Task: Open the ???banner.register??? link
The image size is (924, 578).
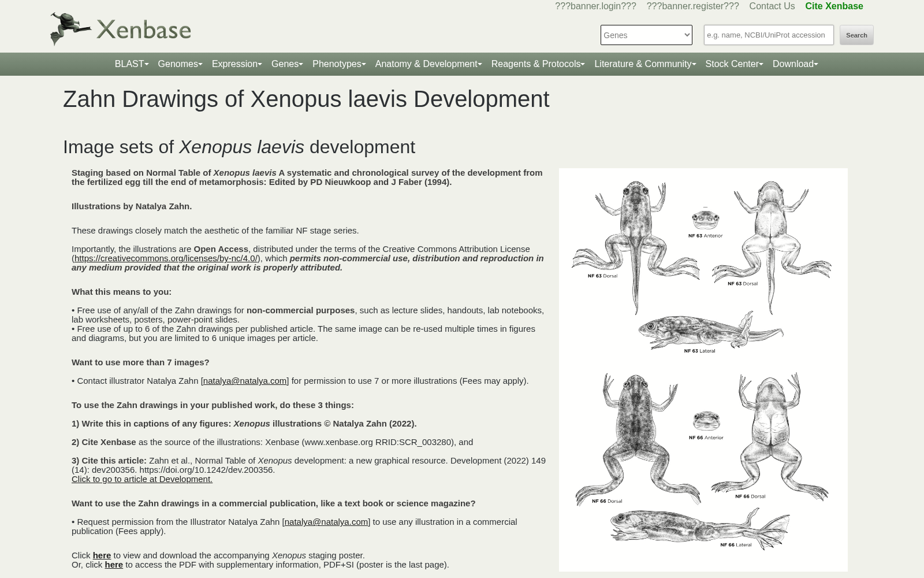Action: 692,6
